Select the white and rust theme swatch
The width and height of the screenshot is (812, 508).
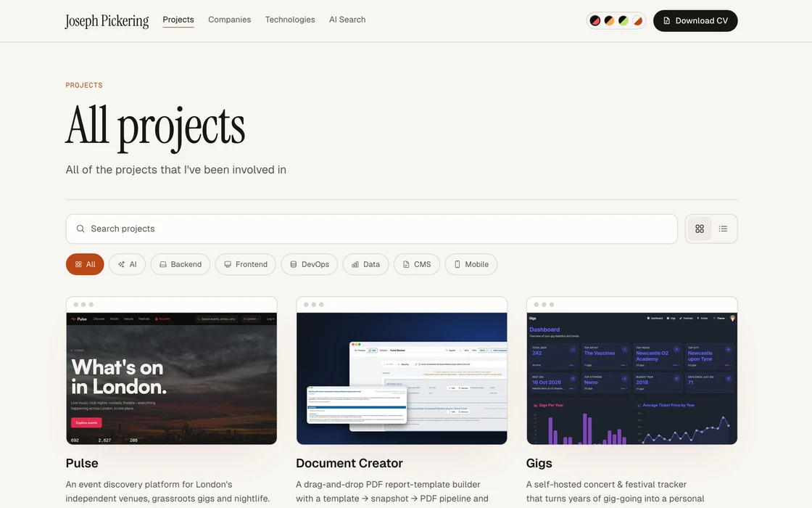[x=638, y=21]
